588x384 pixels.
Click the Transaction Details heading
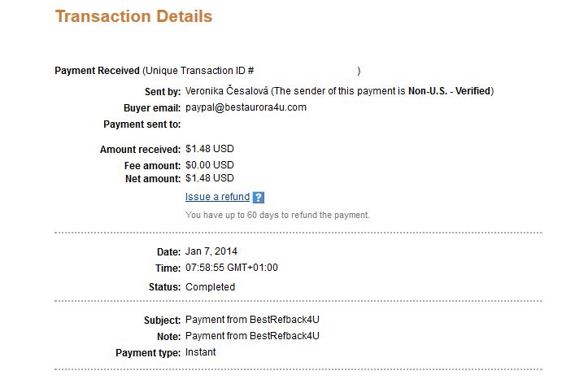tap(134, 16)
